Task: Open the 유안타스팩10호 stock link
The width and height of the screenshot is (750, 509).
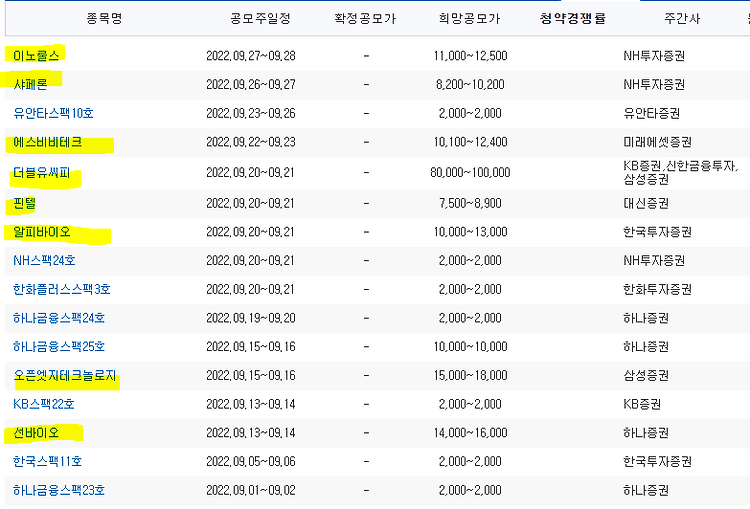Action: tap(53, 113)
